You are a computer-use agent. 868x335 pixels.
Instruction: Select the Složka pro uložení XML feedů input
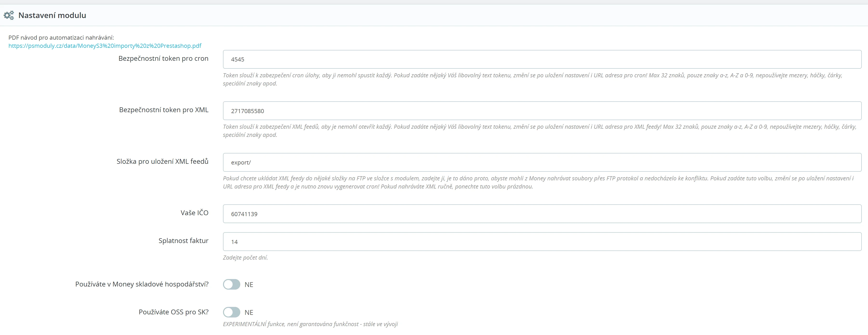(542, 162)
